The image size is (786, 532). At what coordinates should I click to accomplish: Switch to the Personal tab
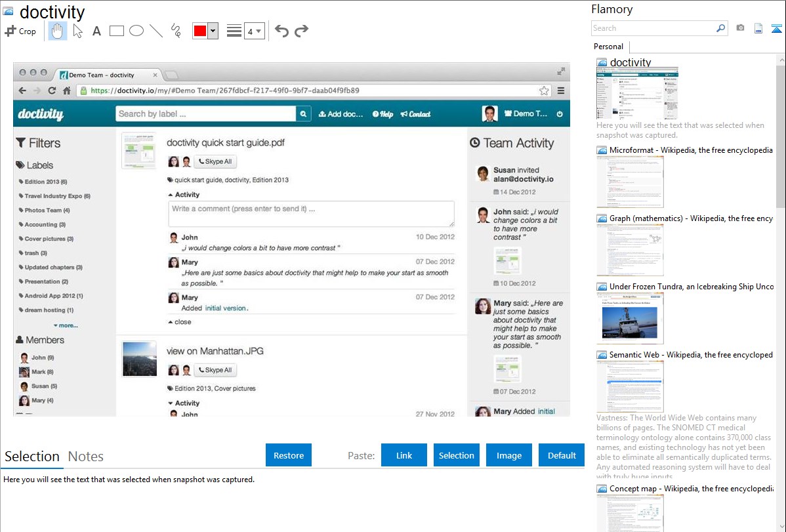coord(608,46)
